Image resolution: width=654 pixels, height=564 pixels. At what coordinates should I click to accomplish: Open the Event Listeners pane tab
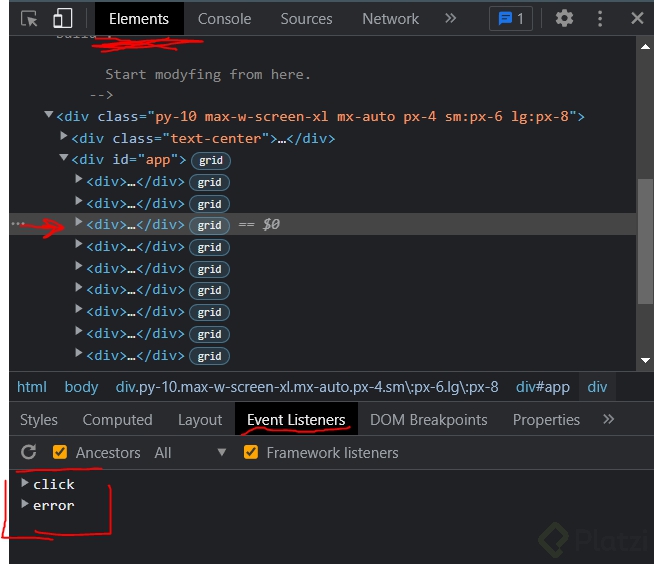(296, 420)
